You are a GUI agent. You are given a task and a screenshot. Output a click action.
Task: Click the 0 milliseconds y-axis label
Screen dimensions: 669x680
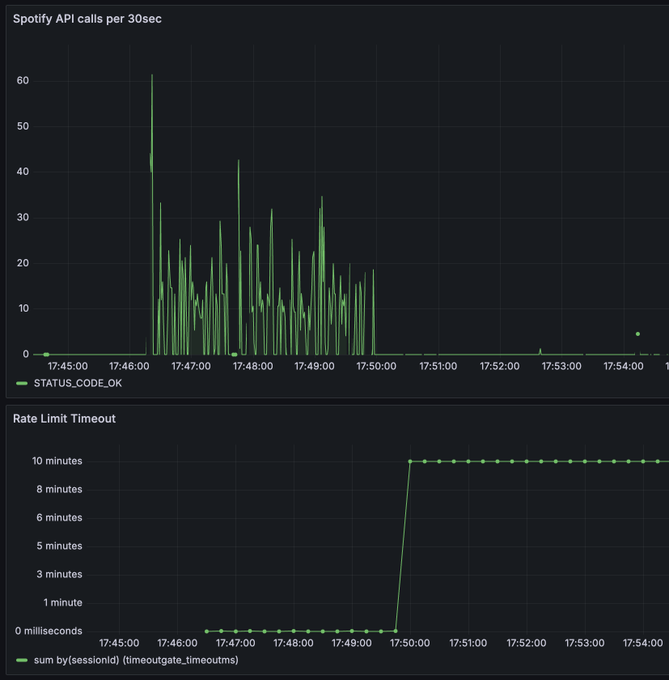click(49, 631)
